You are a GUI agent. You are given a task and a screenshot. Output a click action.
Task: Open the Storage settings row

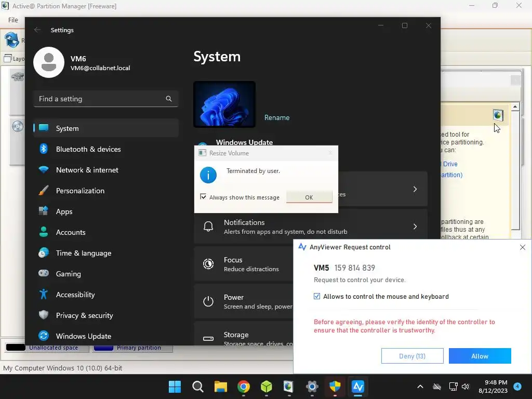click(x=244, y=334)
